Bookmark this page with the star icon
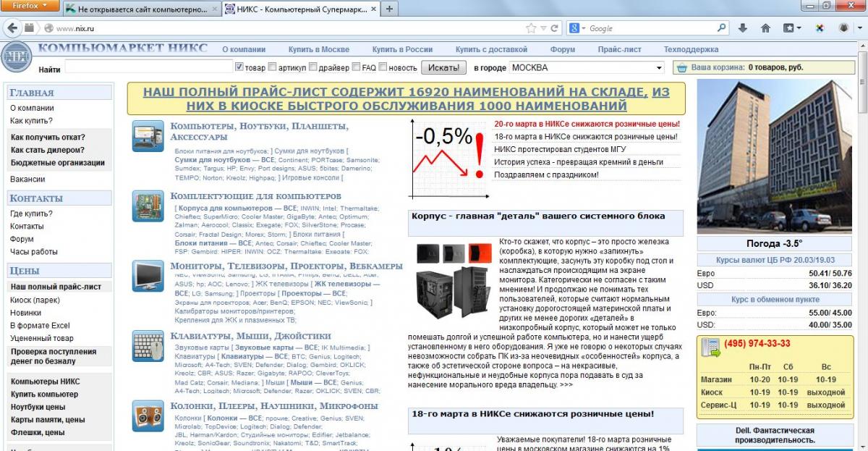Viewport: 868px width, 451px height. (531, 28)
